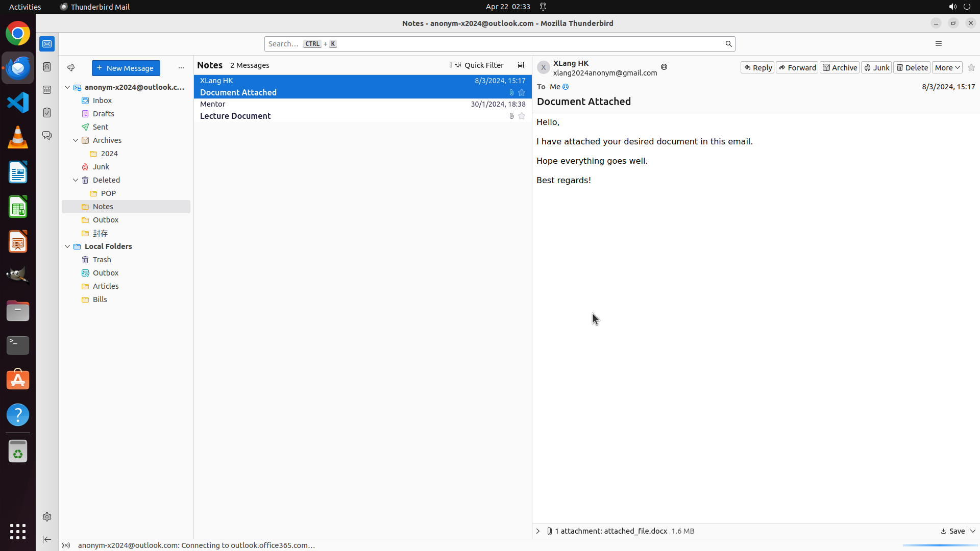Select the Inbox folder
Viewport: 980px width, 551px height.
(x=102, y=101)
